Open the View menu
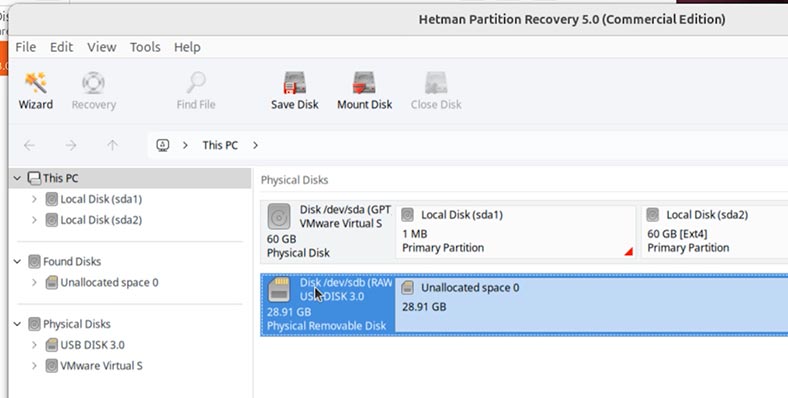Viewport: 788px width, 398px height. pyautogui.click(x=102, y=47)
